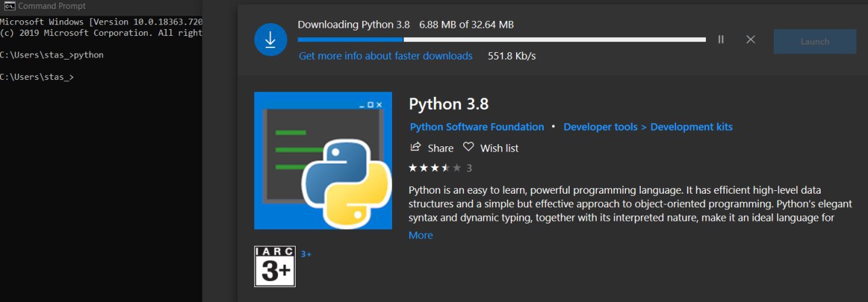The height and width of the screenshot is (302, 868).
Task: Open the 3+ age rating link
Action: pyautogui.click(x=306, y=254)
